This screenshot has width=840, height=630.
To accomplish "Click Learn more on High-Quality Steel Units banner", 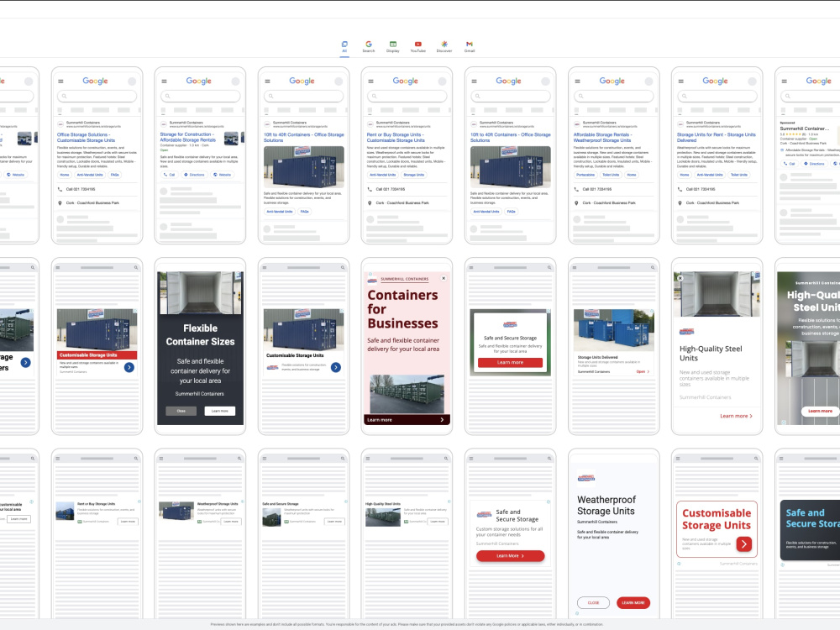I will [x=438, y=522].
